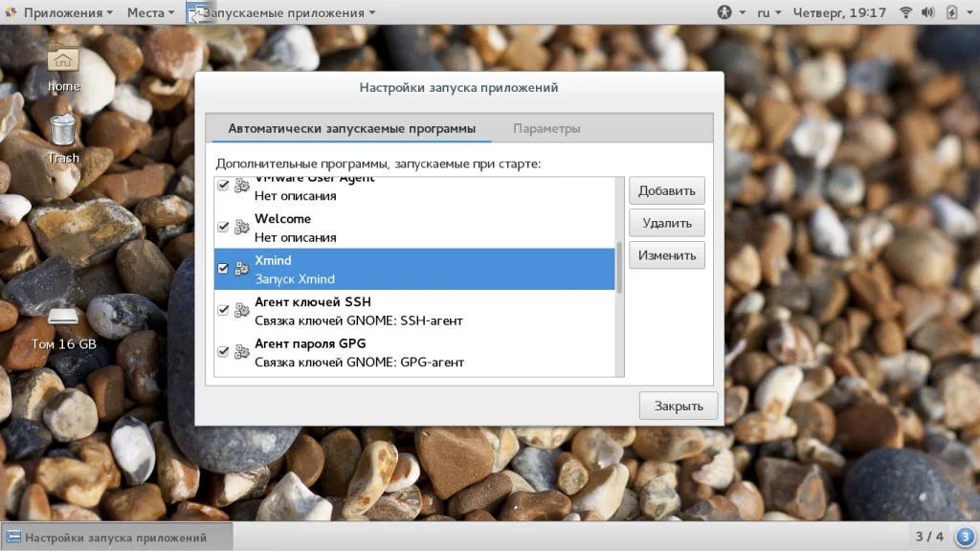Click the volume speaker icon
Screen dimensions: 980x551
coord(927,11)
